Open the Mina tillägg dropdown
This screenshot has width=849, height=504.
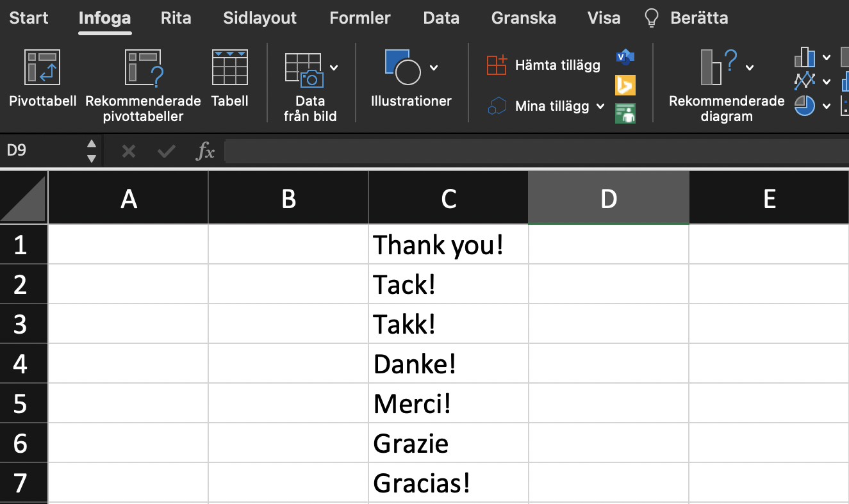pyautogui.click(x=600, y=106)
